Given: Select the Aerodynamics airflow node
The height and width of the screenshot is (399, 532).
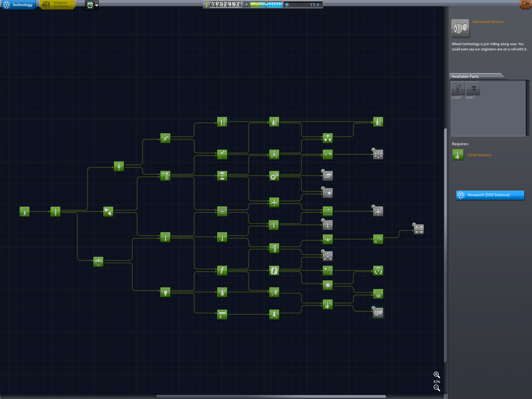Looking at the screenshot, I should [x=222, y=211].
